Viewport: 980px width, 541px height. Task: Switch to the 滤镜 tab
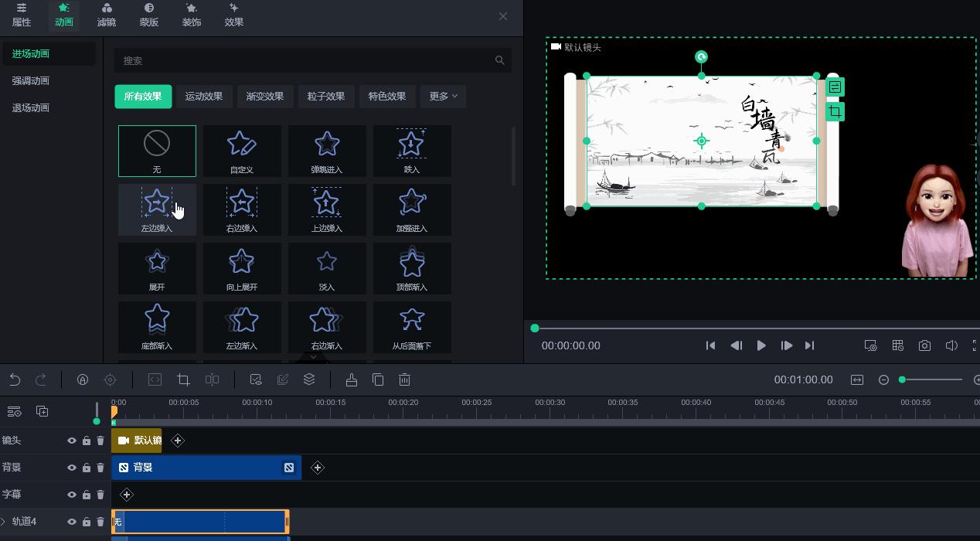click(107, 15)
